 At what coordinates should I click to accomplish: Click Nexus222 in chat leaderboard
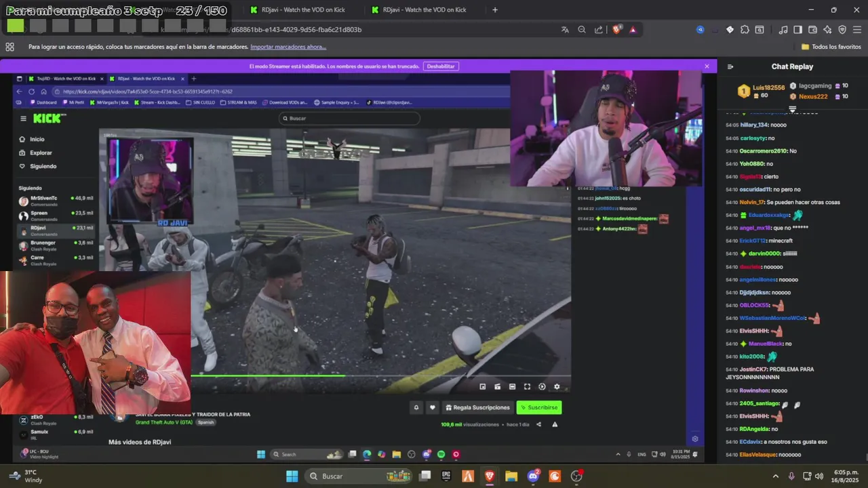pyautogui.click(x=813, y=96)
